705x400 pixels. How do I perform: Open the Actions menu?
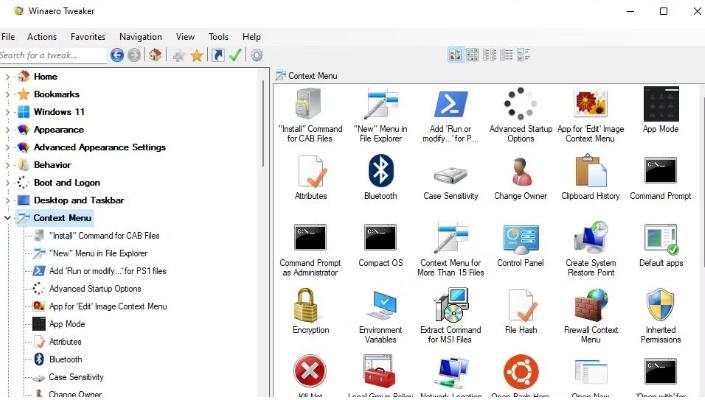tap(42, 37)
